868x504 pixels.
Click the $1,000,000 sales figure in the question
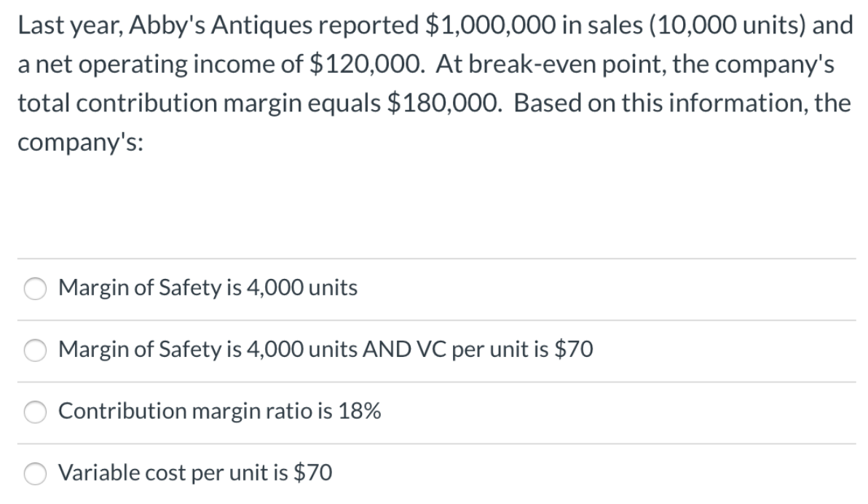pyautogui.click(x=491, y=25)
